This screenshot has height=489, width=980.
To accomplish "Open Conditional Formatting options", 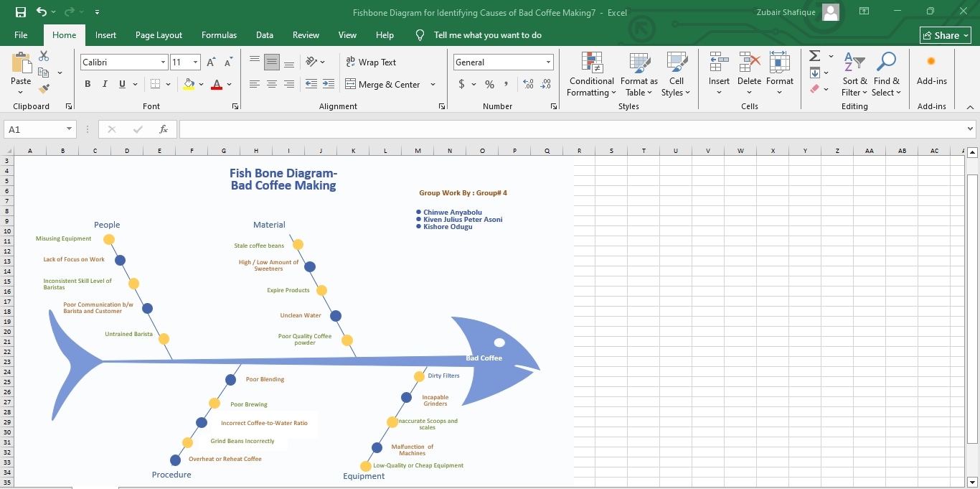I will coord(590,75).
